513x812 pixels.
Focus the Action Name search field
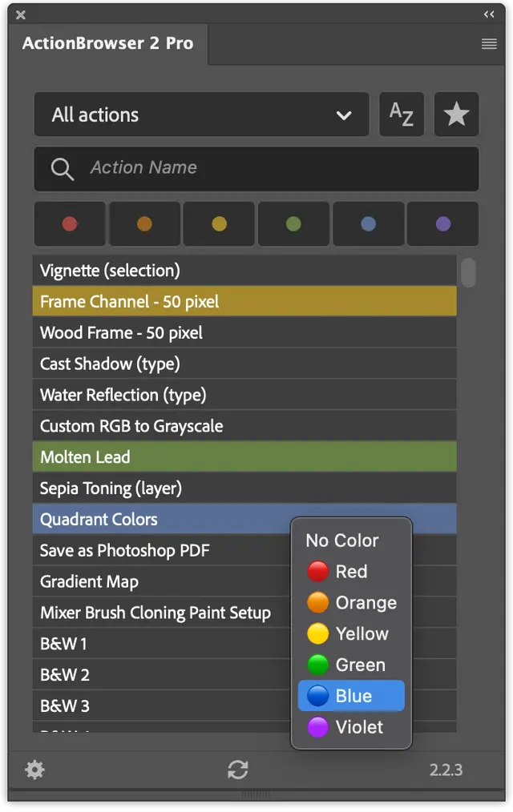tap(256, 169)
